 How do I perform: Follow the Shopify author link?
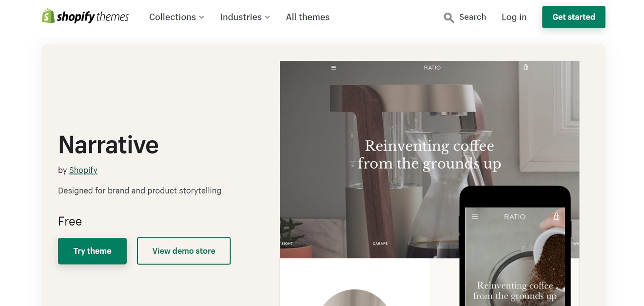83,170
